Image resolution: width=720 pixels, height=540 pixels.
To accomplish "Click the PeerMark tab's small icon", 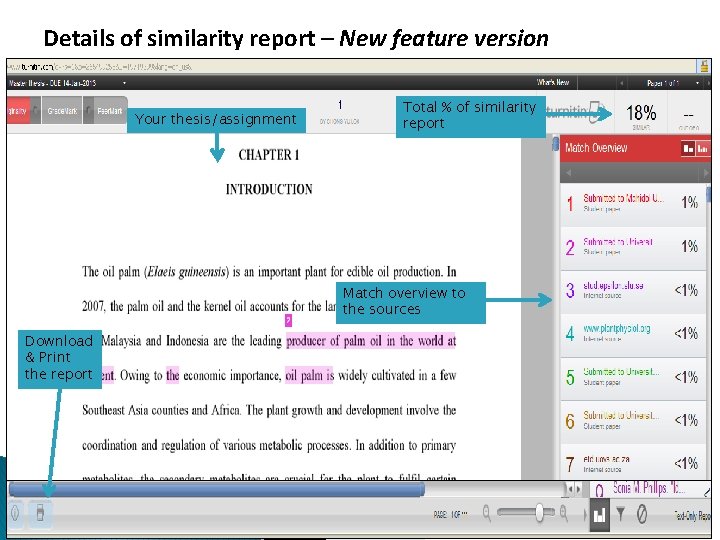I will [89, 111].
